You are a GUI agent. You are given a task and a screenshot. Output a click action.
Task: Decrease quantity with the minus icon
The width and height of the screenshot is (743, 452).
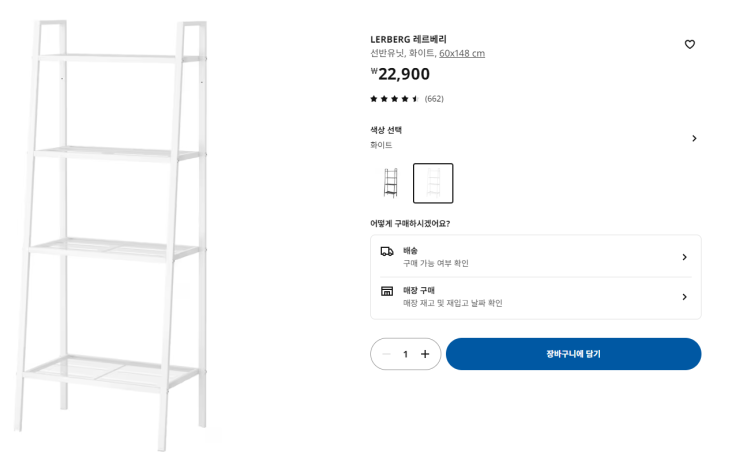click(386, 354)
